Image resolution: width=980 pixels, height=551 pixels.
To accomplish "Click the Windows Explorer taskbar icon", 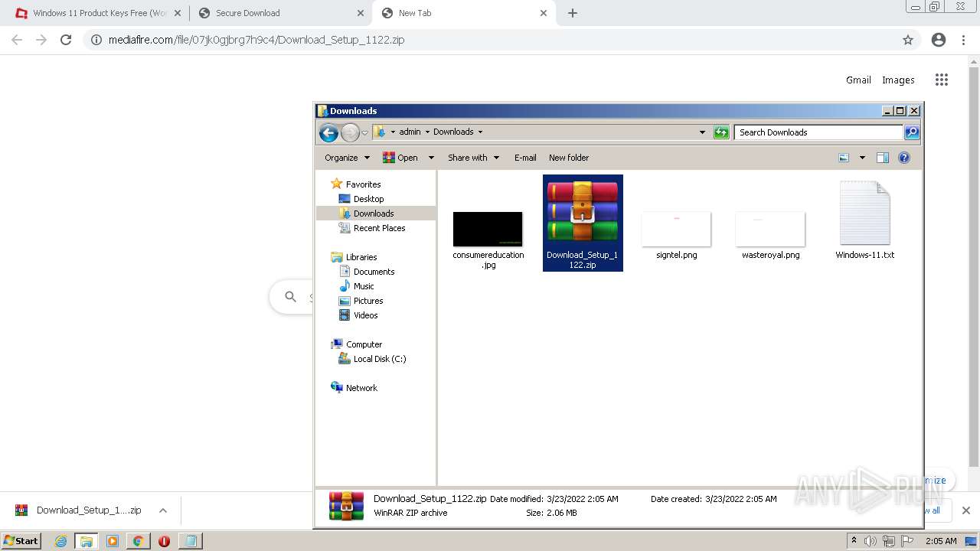I will tap(87, 541).
